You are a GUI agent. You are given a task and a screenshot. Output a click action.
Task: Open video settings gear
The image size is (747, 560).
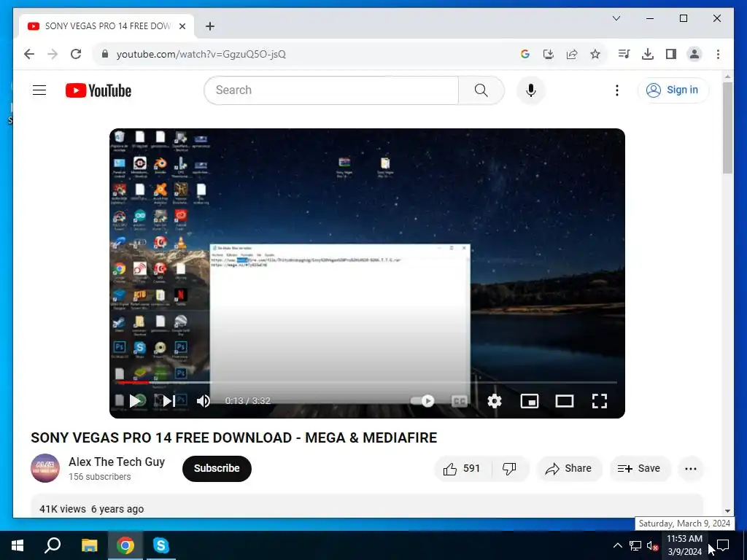point(495,401)
